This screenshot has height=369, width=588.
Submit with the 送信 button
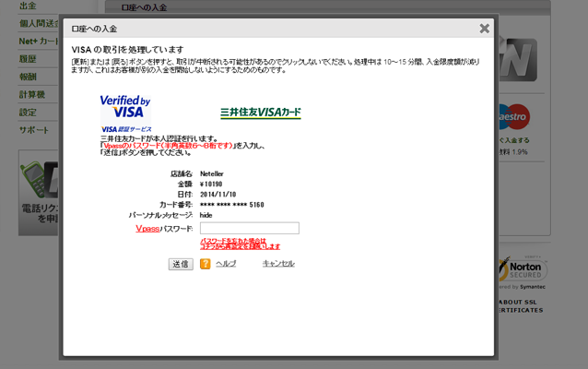[x=181, y=264]
